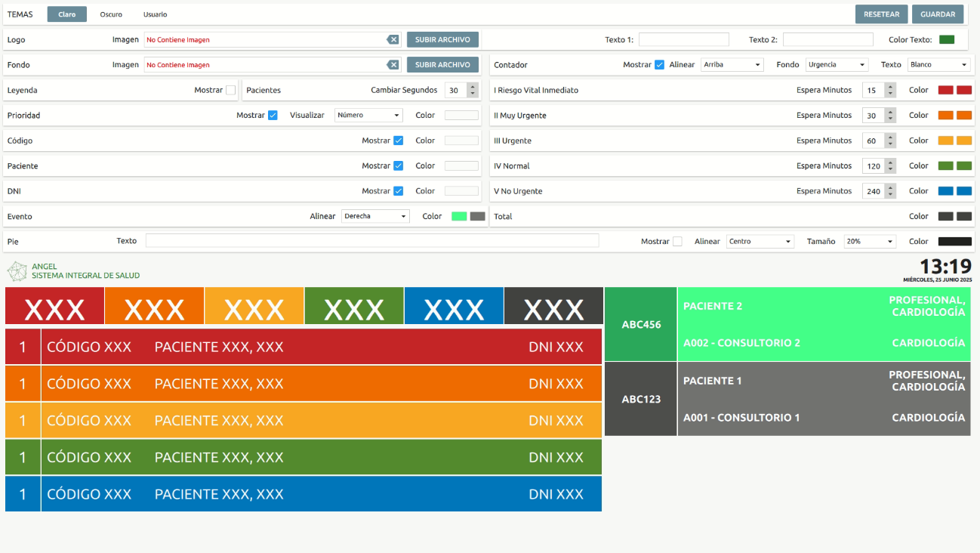Increment the Cambiar Segundos value

tap(473, 86)
